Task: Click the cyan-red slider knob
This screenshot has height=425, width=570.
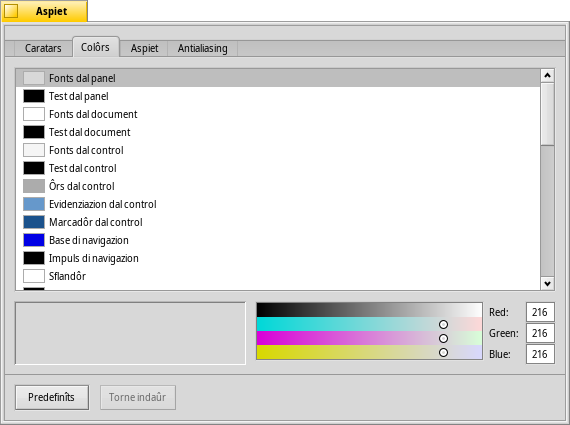Action: pyautogui.click(x=443, y=324)
